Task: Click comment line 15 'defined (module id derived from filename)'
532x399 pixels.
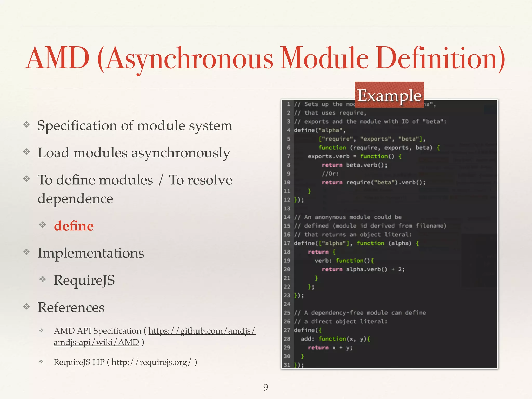Action: point(370,226)
